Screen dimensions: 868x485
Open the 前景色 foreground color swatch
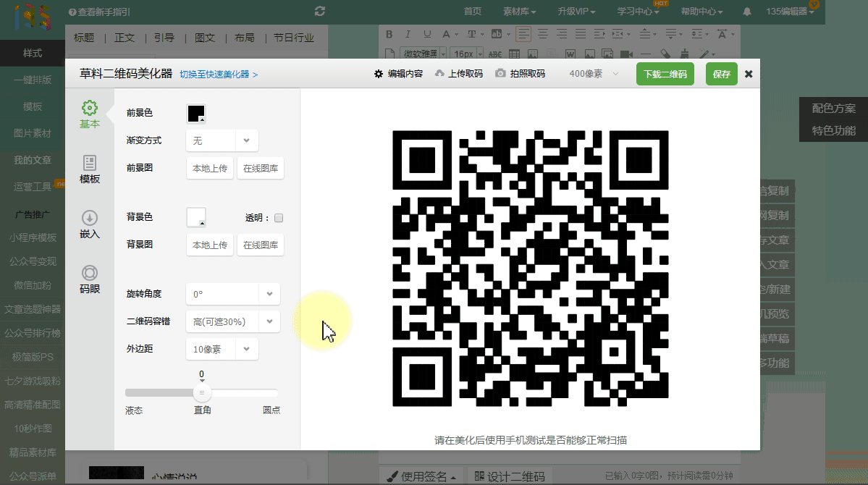(196, 114)
